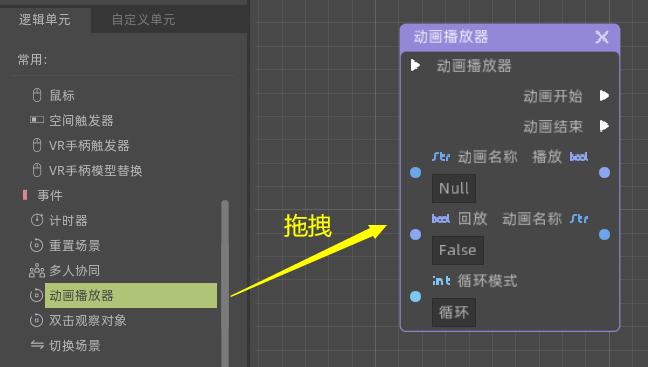Screen dimensions: 648x367
Task: Click the timer clock icon next to 计时器
Action: click(x=37, y=220)
